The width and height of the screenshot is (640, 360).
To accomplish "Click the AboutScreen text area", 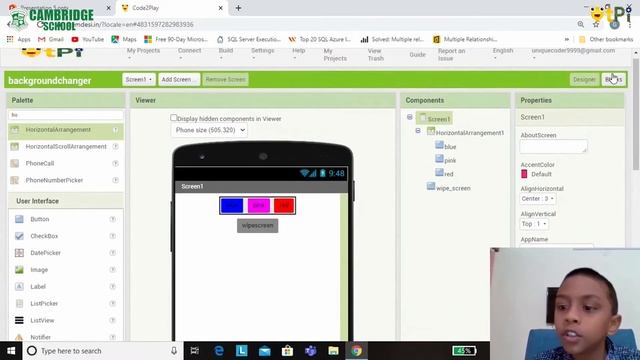I will tap(553, 147).
